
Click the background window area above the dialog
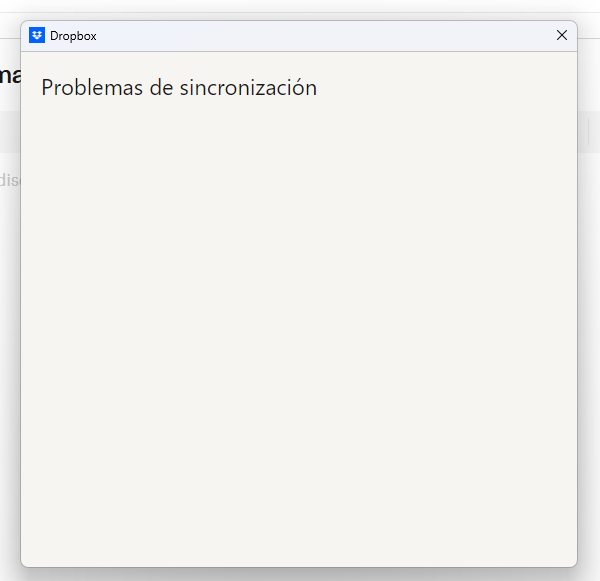(300, 8)
